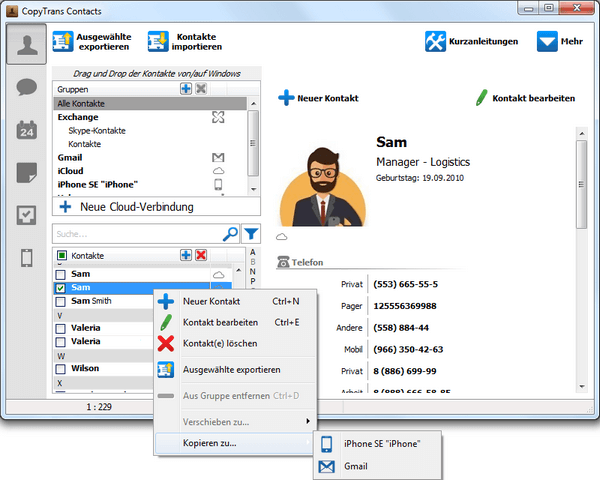
Task: Select the Exchange account group
Action: point(78,117)
